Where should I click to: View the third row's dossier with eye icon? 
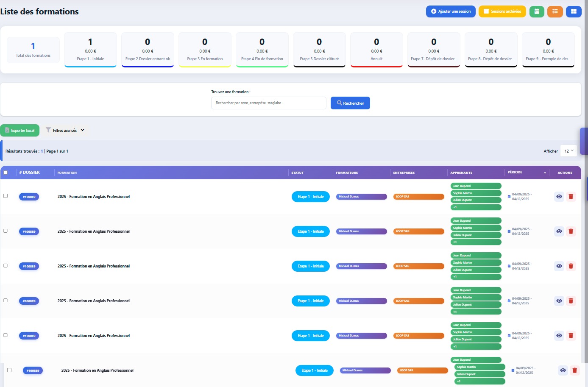pos(559,266)
